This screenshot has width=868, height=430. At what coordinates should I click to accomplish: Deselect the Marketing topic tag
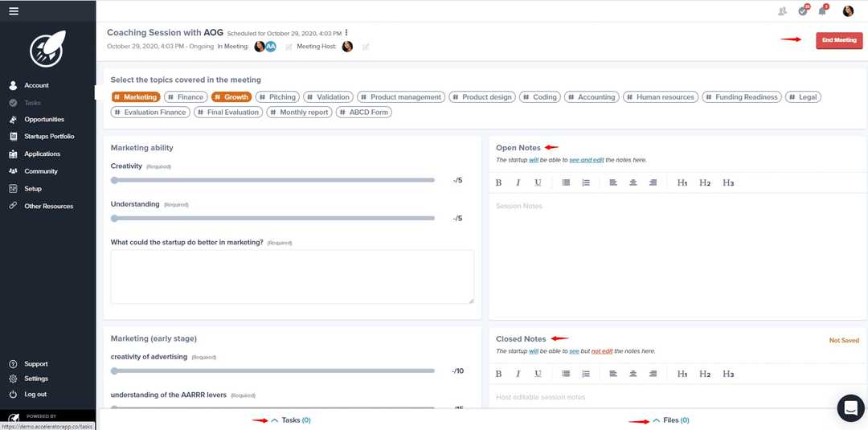136,96
